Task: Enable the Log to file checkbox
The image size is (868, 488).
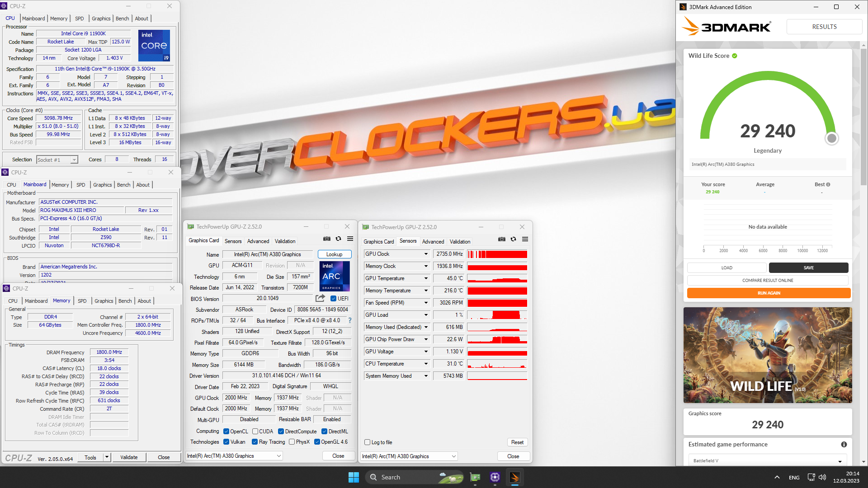Action: pos(368,442)
